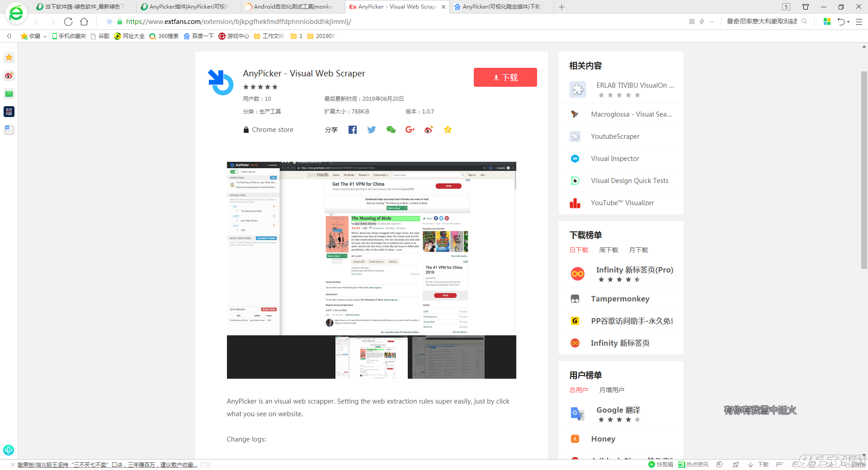Share extension on Weibo

click(x=429, y=130)
